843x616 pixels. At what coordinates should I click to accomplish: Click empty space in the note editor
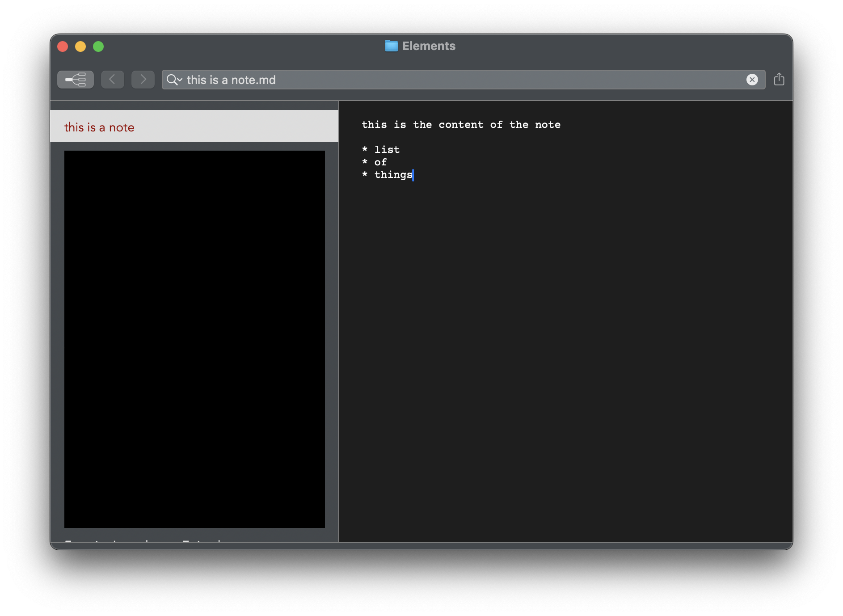point(565,358)
